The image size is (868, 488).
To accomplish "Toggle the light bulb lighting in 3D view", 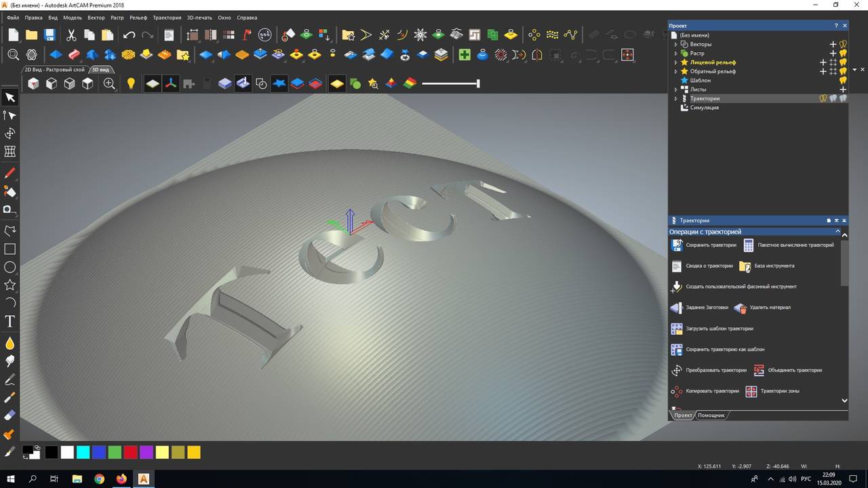I will [x=132, y=83].
